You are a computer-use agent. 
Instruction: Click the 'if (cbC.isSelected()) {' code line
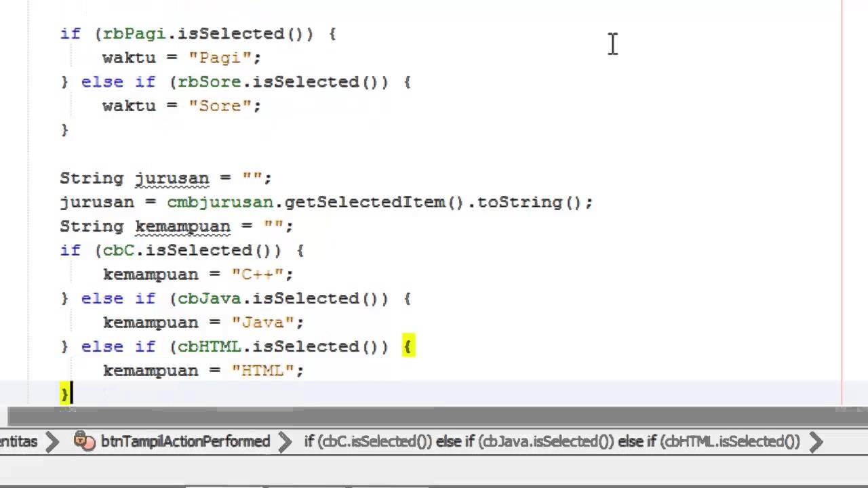pyautogui.click(x=182, y=250)
